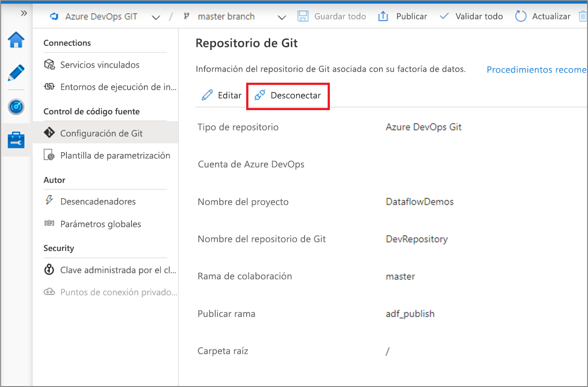The image size is (588, 387).
Task: Open the Home icon in the left rail
Action: [16, 40]
